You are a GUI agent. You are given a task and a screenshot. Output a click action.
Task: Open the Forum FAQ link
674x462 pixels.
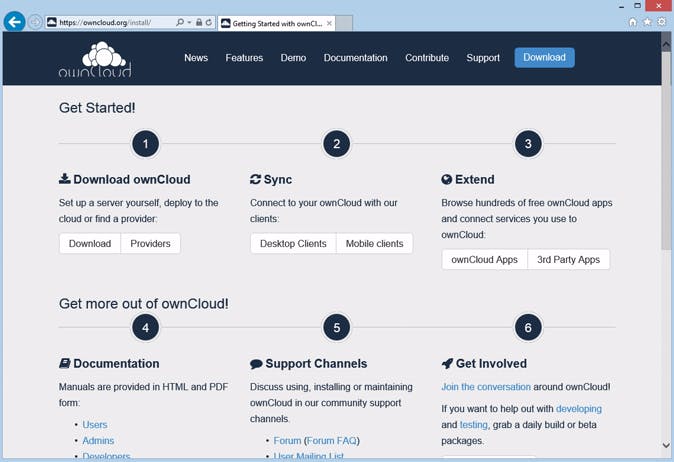pos(331,441)
